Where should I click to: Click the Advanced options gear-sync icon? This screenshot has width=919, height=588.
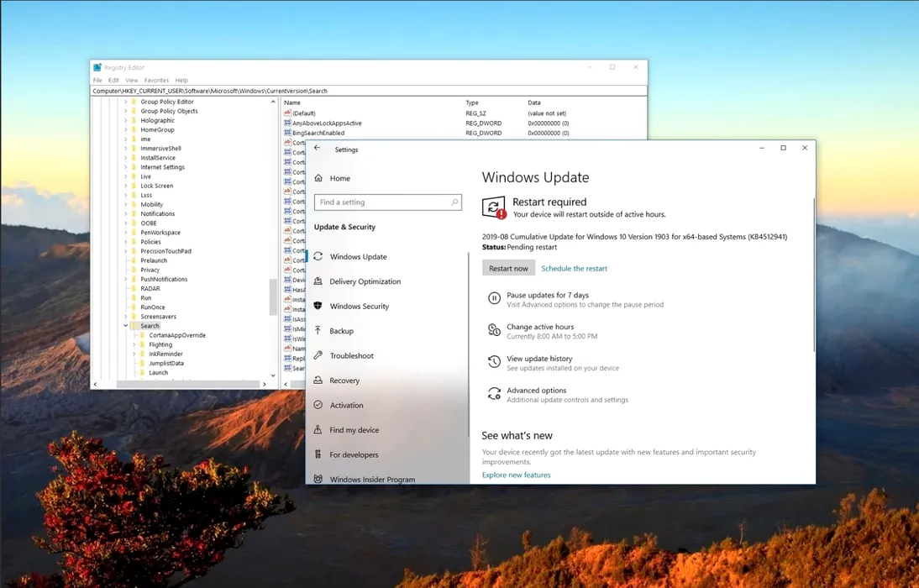[494, 393]
